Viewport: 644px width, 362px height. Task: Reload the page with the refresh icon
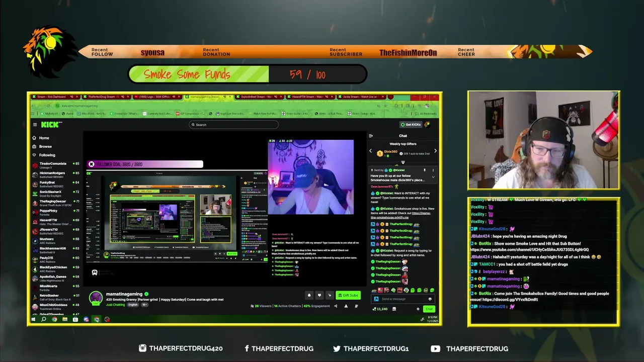click(48, 106)
